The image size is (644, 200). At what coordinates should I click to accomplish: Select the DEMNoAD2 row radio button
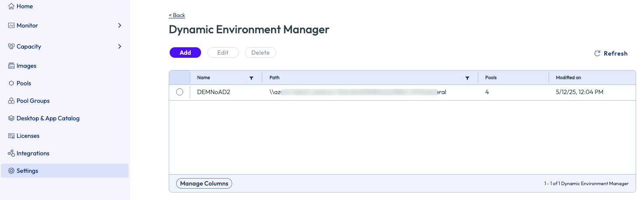click(180, 92)
